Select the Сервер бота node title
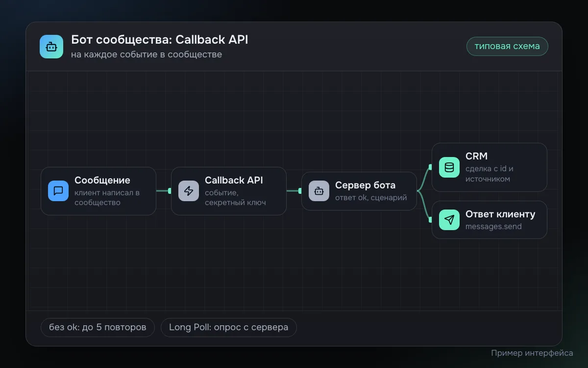The image size is (588, 368). click(365, 185)
